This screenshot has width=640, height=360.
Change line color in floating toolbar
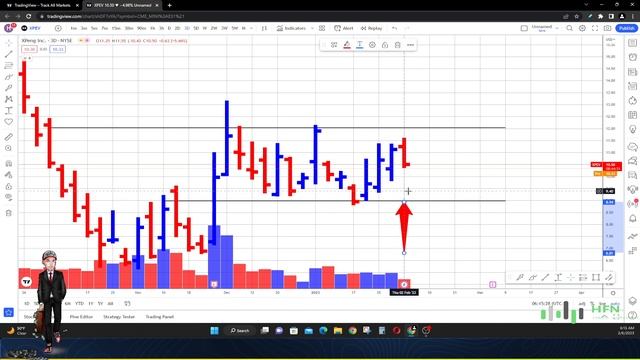[347, 45]
